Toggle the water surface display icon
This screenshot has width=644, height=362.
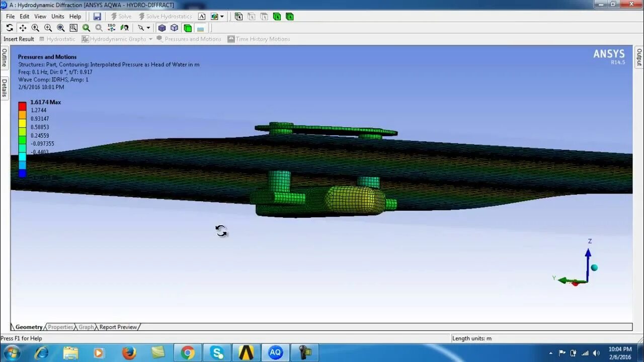coord(200,28)
